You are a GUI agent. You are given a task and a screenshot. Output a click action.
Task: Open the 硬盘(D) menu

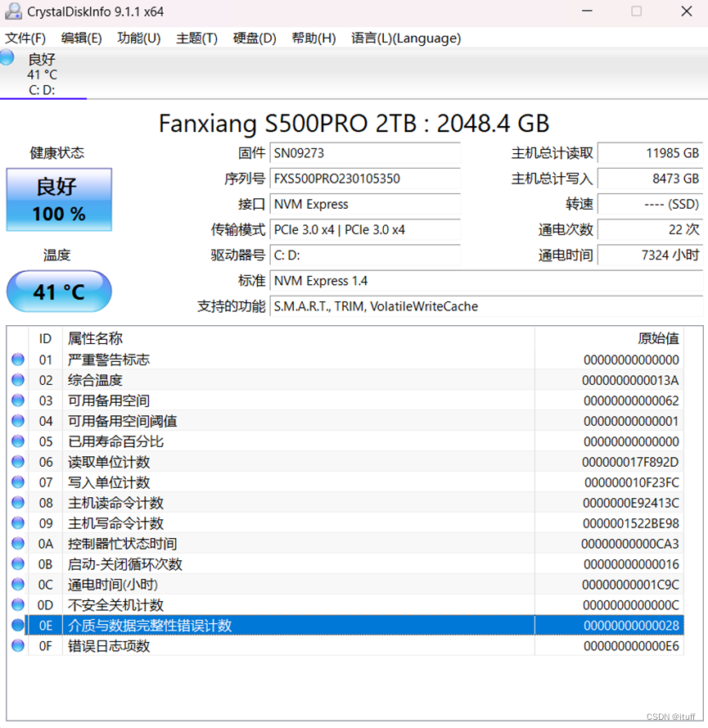[255, 38]
